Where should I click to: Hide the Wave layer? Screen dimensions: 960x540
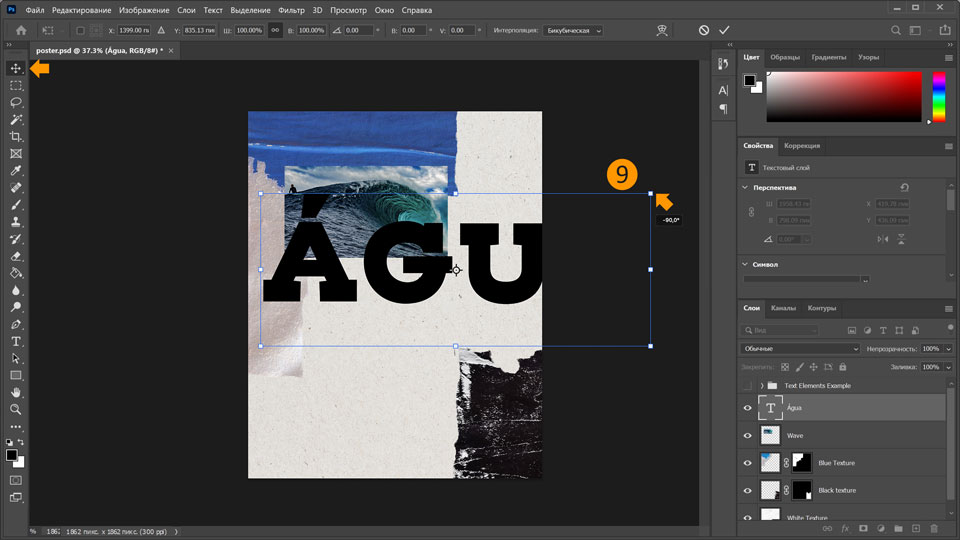[x=748, y=435]
